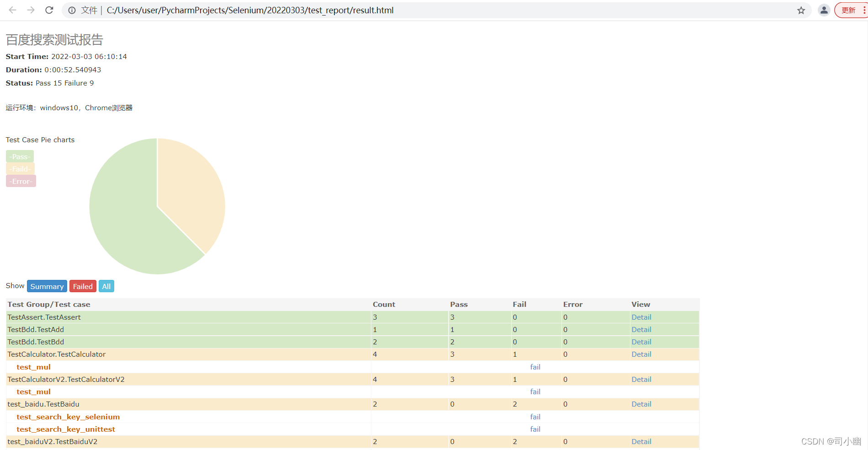Select the TestBdd.TestBdd row name
This screenshot has width=868, height=450.
click(36, 342)
